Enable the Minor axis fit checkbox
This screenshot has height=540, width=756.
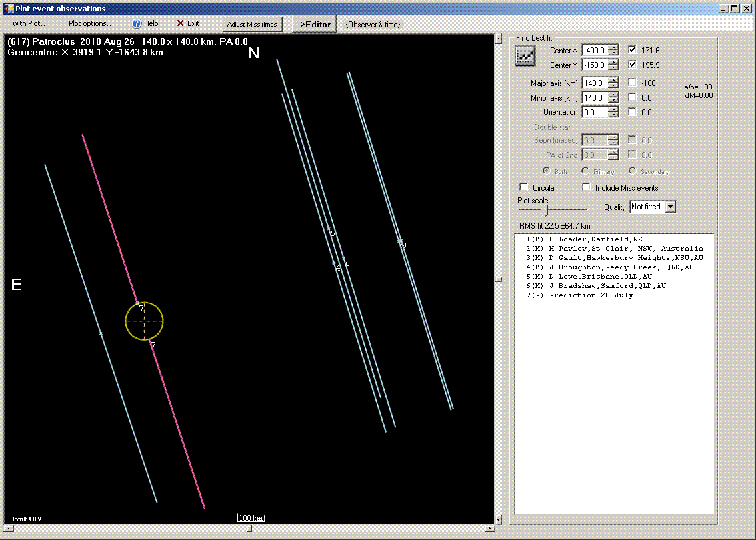tap(632, 97)
